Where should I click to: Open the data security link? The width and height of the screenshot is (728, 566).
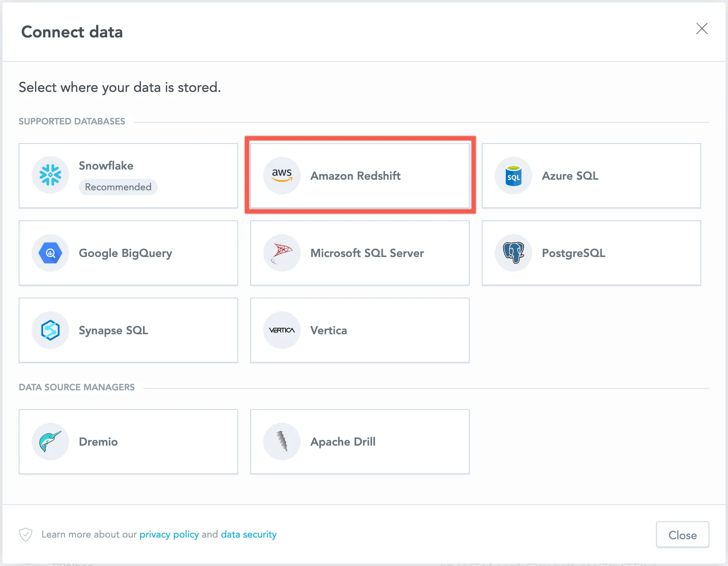pos(249,534)
